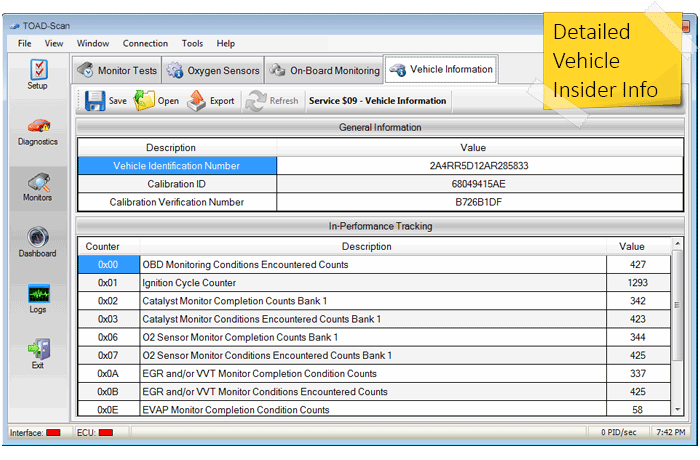Open the Window menu

93,43
